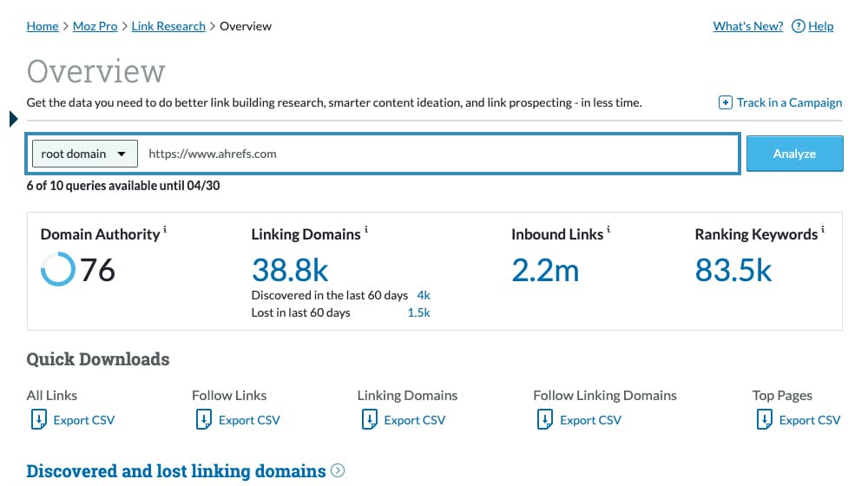Export CSV for Follow Links
This screenshot has width=868, height=486.
click(249, 420)
